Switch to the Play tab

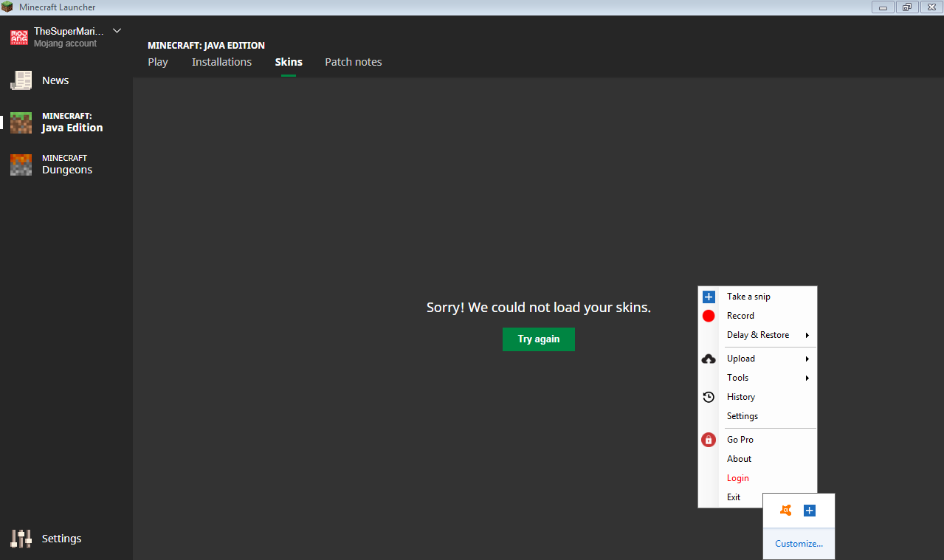[x=158, y=62]
